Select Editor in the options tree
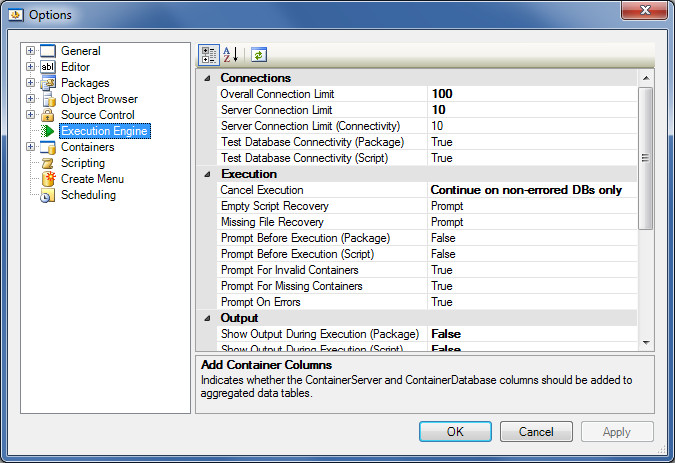 pos(75,67)
